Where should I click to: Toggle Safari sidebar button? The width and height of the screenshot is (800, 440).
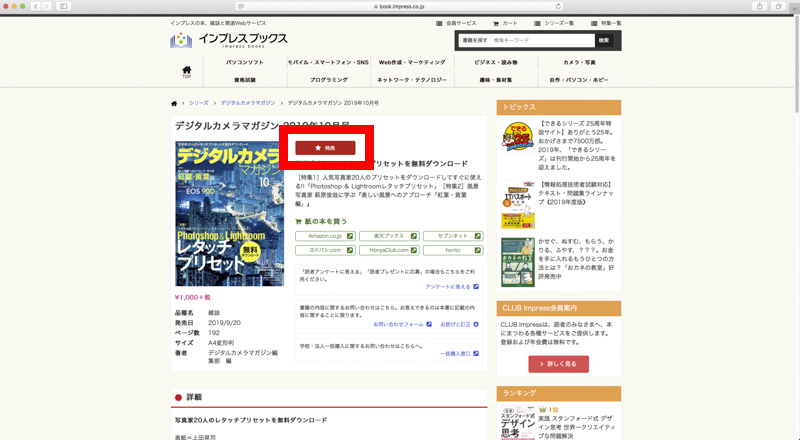point(64,6)
